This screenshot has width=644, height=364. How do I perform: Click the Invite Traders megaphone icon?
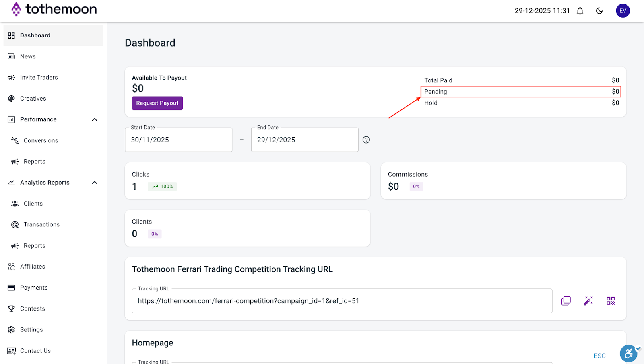point(11,77)
